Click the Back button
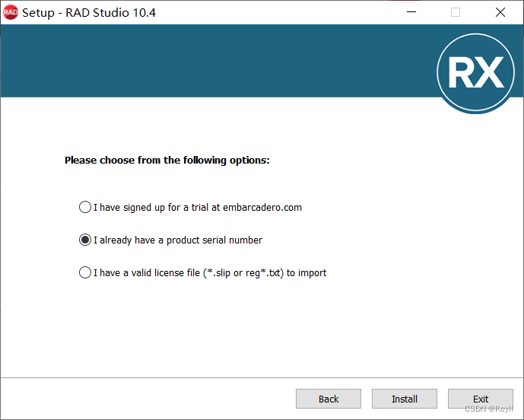The width and height of the screenshot is (524, 420). (x=329, y=399)
